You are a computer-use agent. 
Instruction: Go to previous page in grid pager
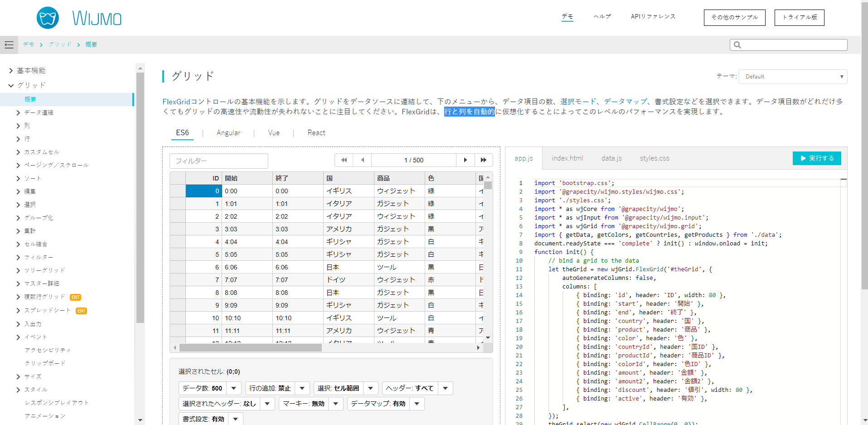pyautogui.click(x=362, y=160)
